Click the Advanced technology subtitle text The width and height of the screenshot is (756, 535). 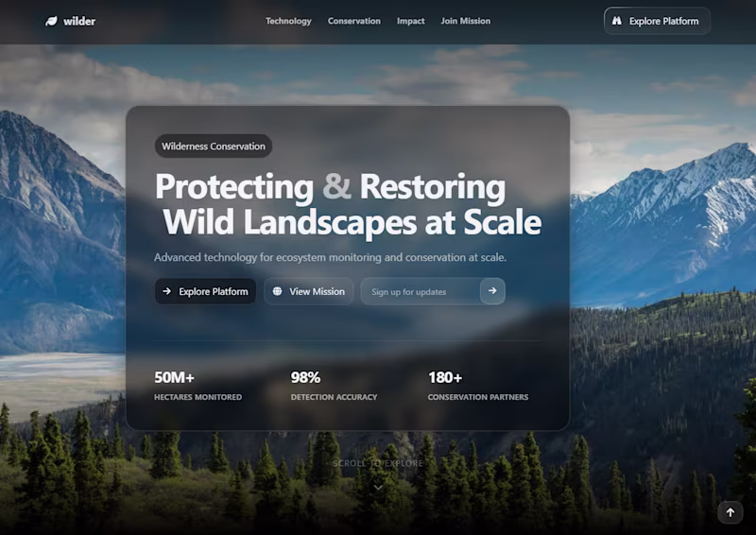pyautogui.click(x=330, y=258)
